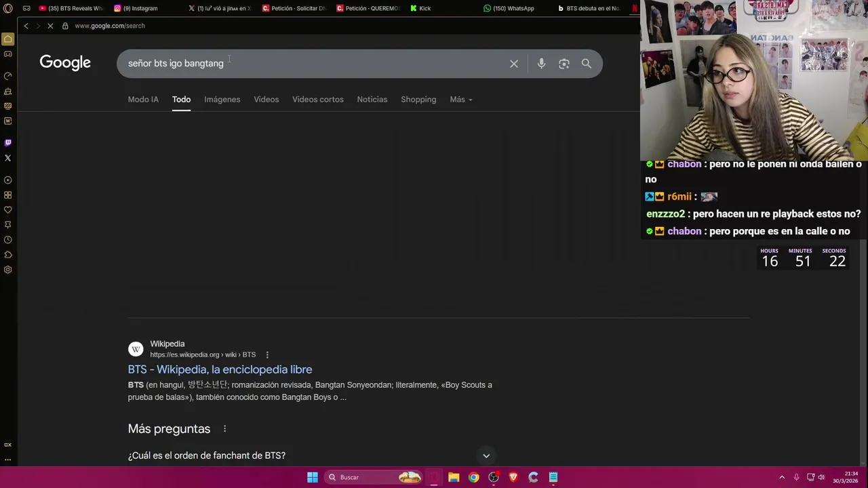This screenshot has height=488, width=868.
Task: Open BTS - Wikipedia, la enciclopedia libre link
Action: tap(220, 369)
